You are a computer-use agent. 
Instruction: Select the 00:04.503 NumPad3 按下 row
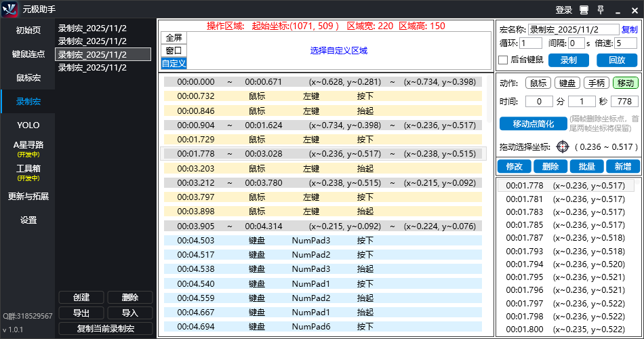[x=323, y=241]
